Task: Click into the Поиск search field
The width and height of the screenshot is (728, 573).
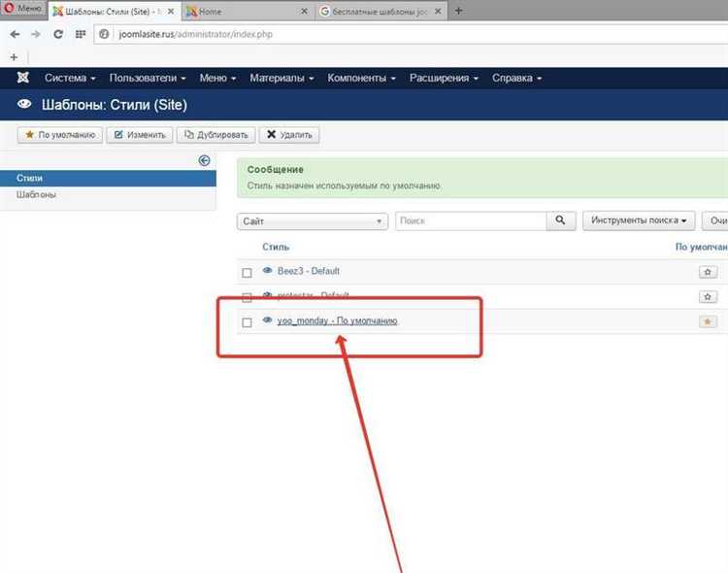Action: 471,220
